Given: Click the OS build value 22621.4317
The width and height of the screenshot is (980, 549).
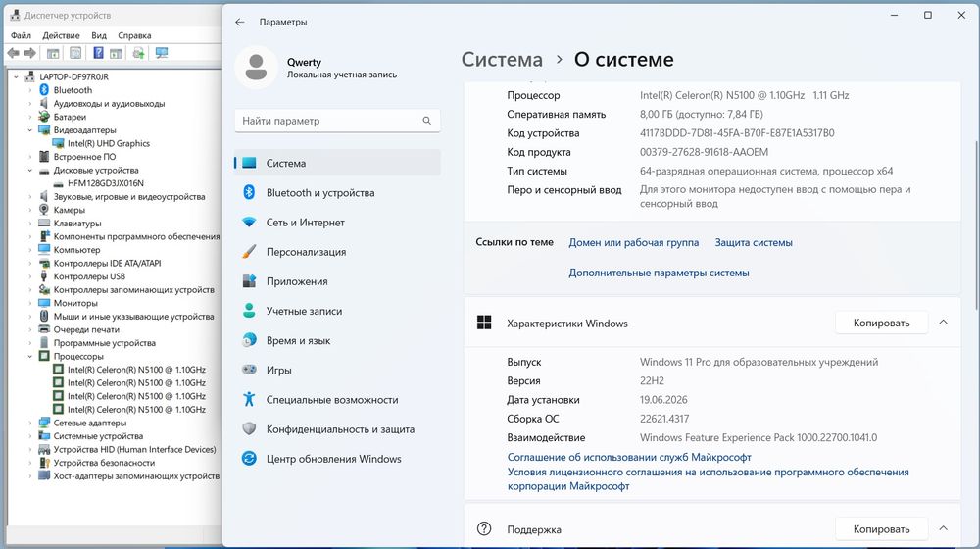Looking at the screenshot, I should [x=664, y=419].
